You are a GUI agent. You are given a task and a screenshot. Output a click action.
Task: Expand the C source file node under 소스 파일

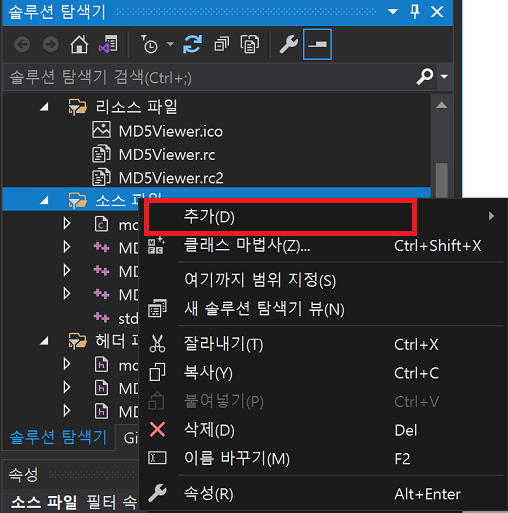(67, 224)
